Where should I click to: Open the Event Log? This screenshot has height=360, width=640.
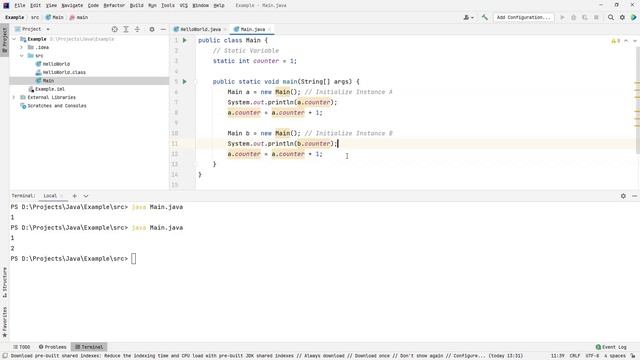[x=611, y=347]
